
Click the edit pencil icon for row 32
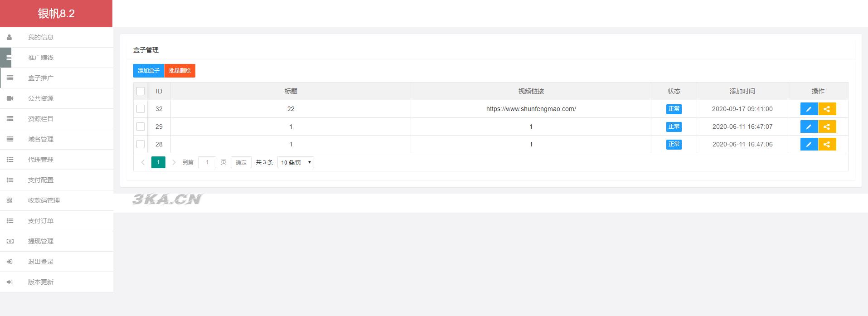[x=809, y=109]
